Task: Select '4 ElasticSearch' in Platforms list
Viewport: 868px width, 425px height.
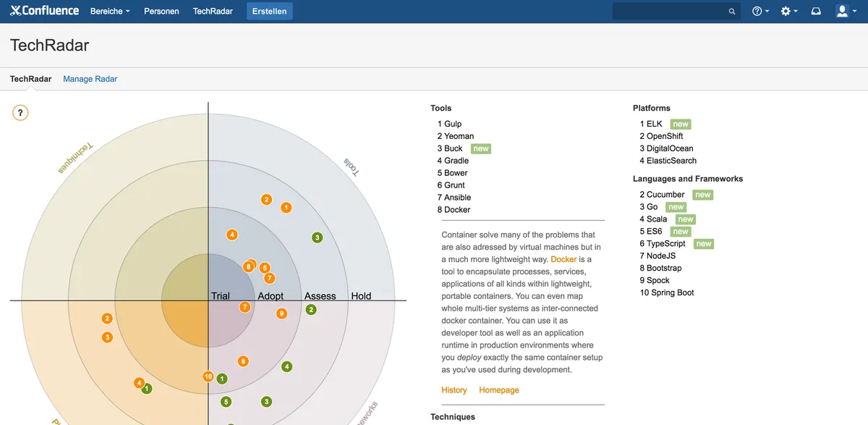Action: pyautogui.click(x=668, y=161)
